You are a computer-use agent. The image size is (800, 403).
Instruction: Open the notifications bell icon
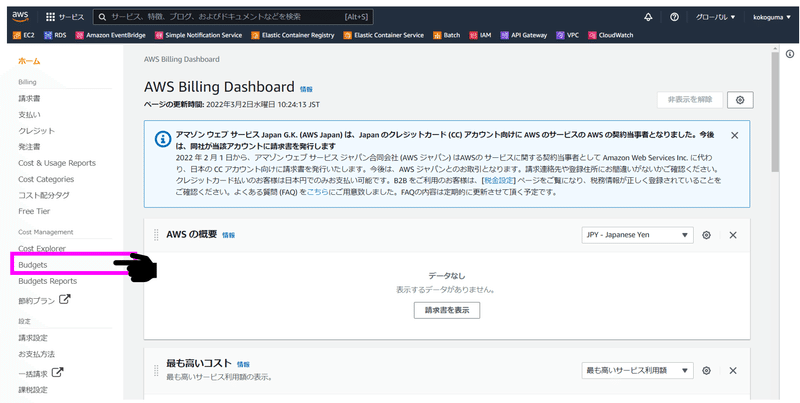pos(648,17)
